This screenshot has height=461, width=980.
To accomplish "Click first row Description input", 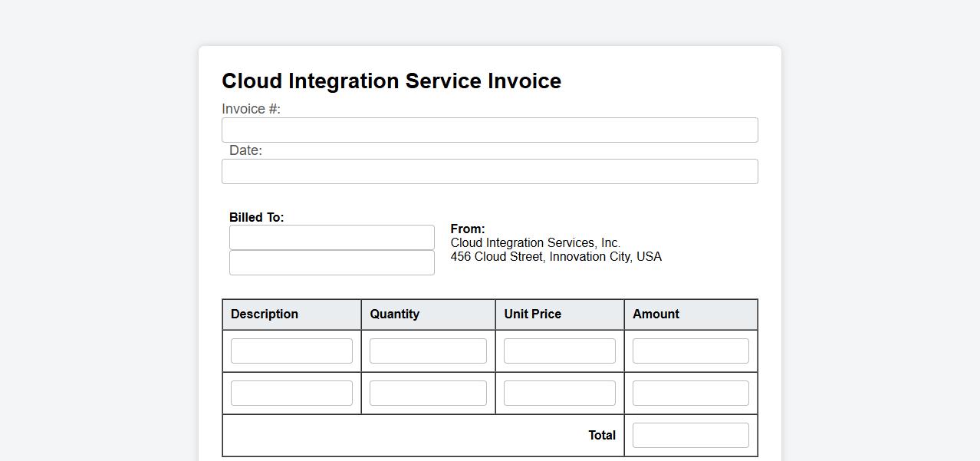I will (x=291, y=351).
